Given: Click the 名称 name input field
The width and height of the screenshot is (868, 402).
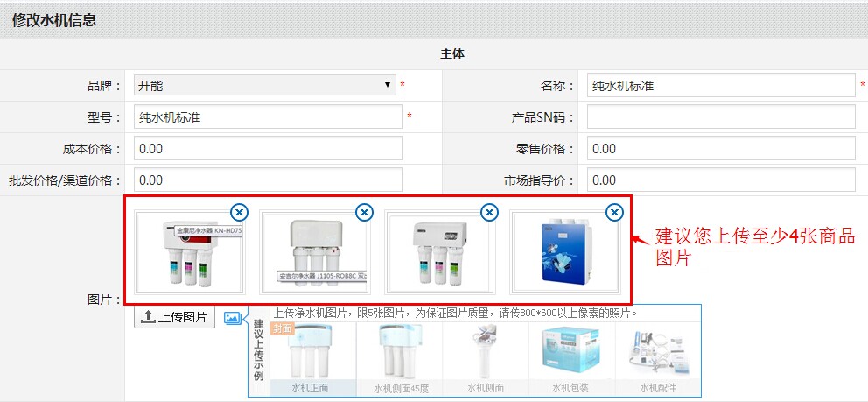Looking at the screenshot, I should (x=720, y=85).
